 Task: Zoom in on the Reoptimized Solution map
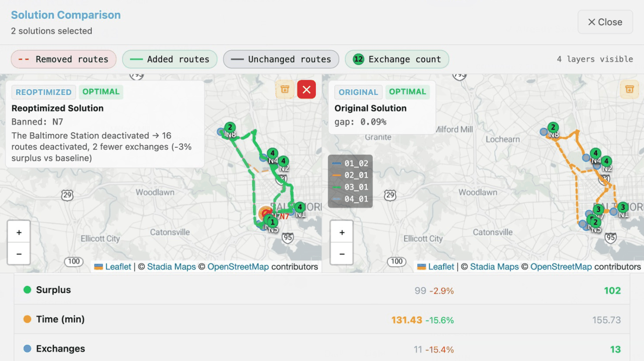pyautogui.click(x=19, y=232)
